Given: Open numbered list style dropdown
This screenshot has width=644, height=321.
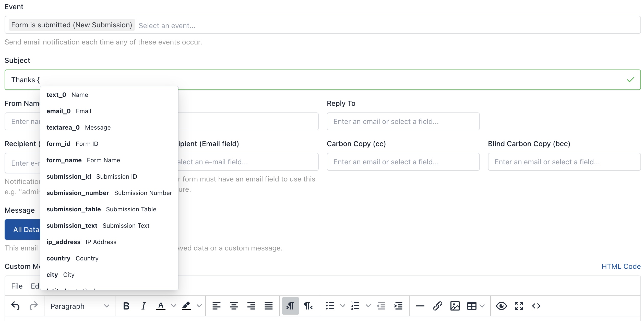Looking at the screenshot, I should coord(368,306).
